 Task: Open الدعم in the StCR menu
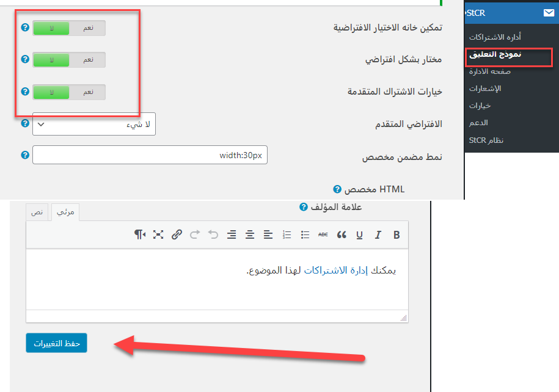coord(478,123)
